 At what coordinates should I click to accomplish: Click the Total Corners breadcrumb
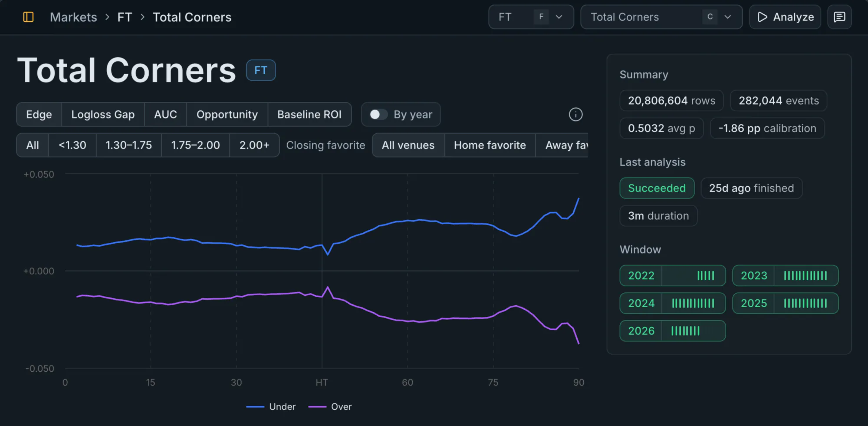click(x=192, y=17)
